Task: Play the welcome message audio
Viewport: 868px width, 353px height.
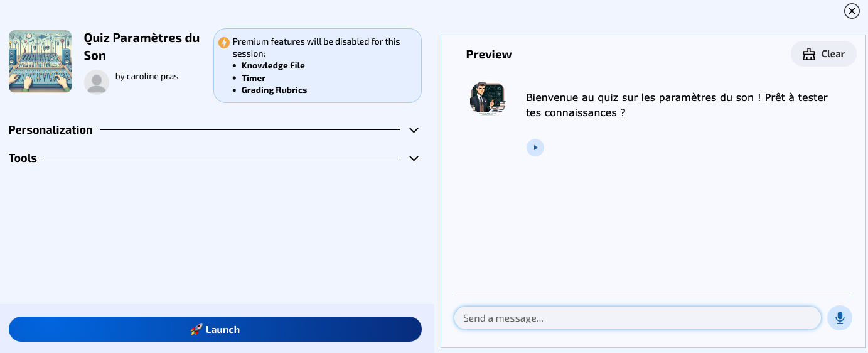Action: click(535, 148)
